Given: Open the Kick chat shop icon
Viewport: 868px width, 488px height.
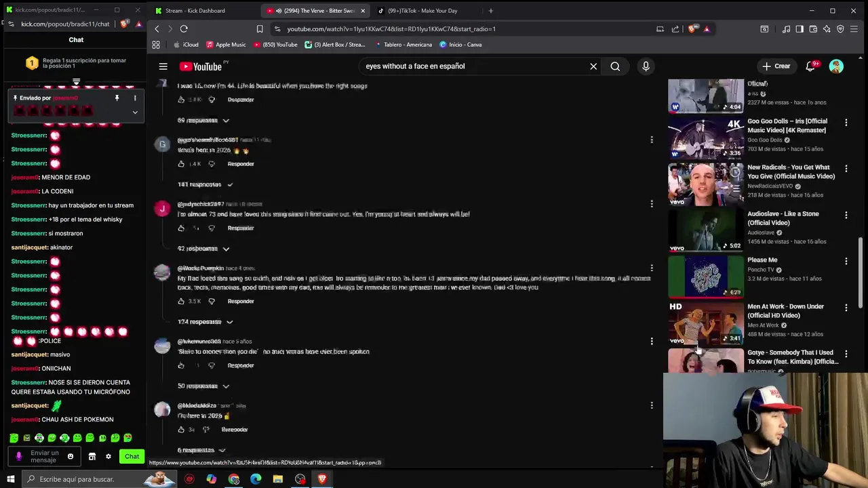Looking at the screenshot, I should tap(92, 457).
